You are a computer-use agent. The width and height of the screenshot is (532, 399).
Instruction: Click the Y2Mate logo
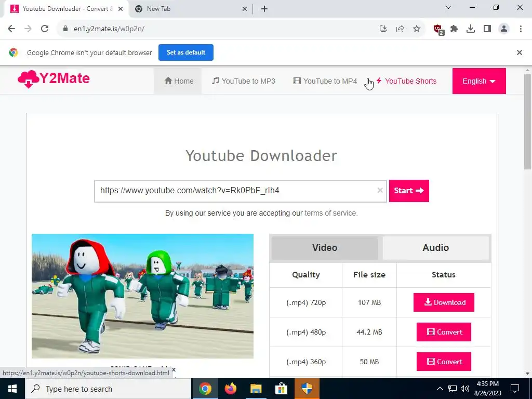[54, 79]
